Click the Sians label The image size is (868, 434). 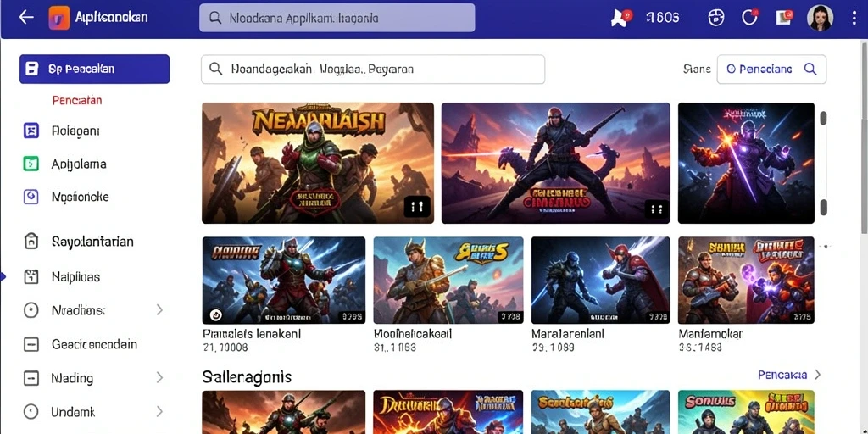[697, 70]
